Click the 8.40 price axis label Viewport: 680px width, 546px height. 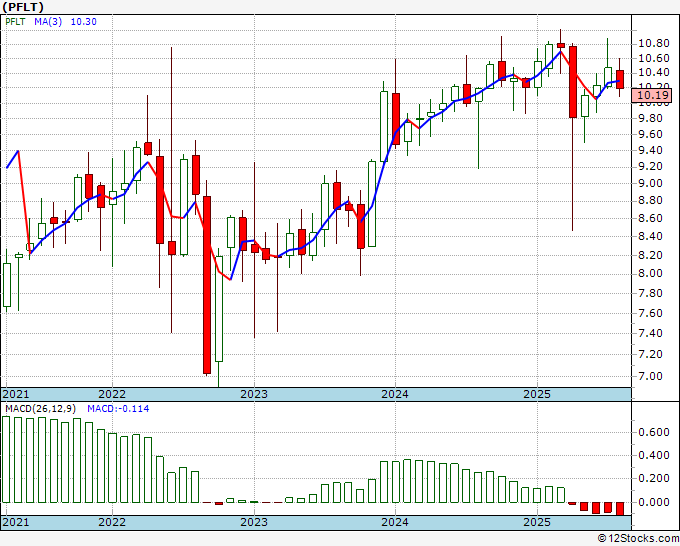click(x=651, y=236)
